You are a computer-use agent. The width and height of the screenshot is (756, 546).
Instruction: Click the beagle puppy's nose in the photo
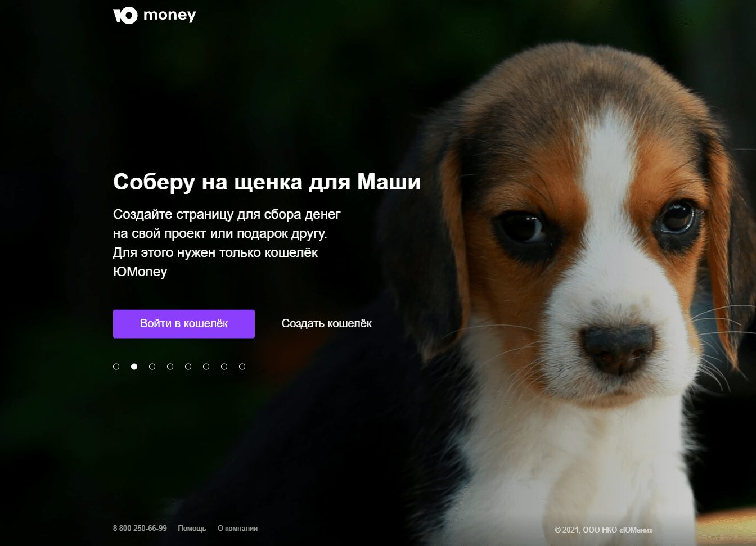tap(618, 347)
